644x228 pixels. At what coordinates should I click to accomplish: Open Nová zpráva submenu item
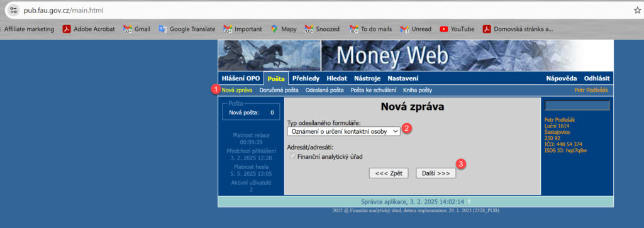pos(237,90)
